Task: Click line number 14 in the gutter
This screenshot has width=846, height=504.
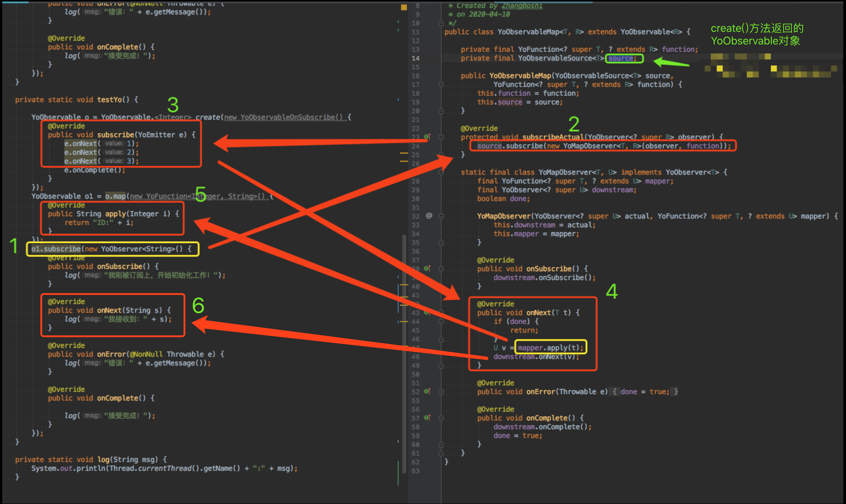Action: (x=415, y=58)
